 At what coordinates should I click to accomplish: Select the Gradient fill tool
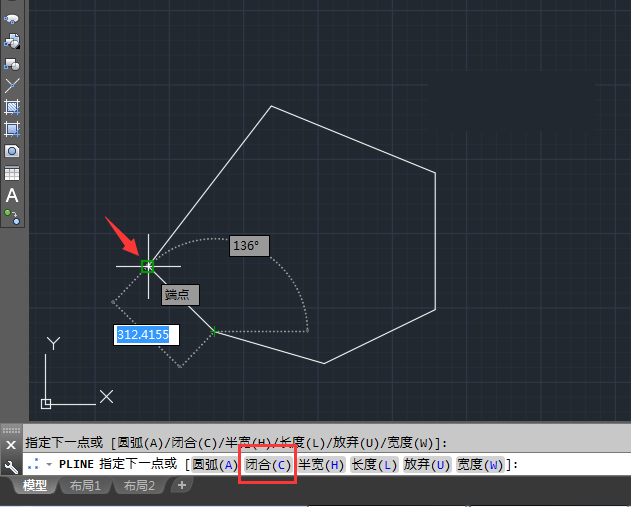tap(12, 129)
